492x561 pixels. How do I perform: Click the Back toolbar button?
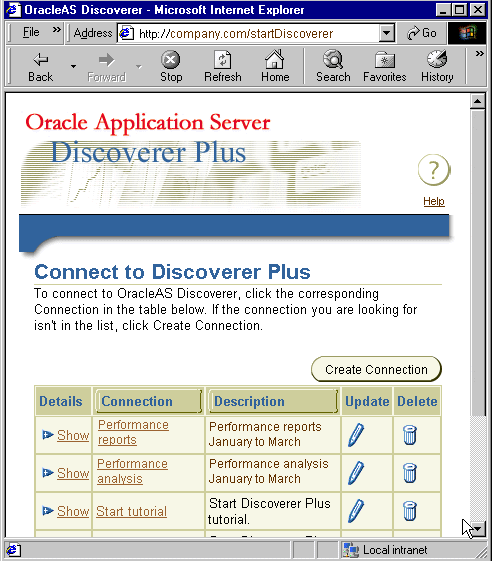40,67
